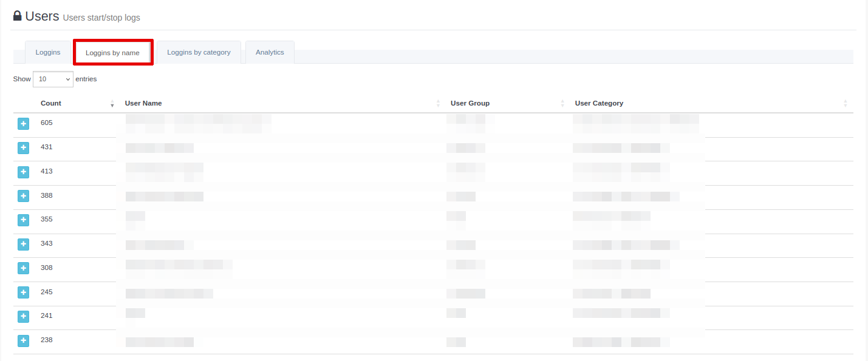Expand the row with count 238
This screenshot has width=868, height=361.
point(23,340)
